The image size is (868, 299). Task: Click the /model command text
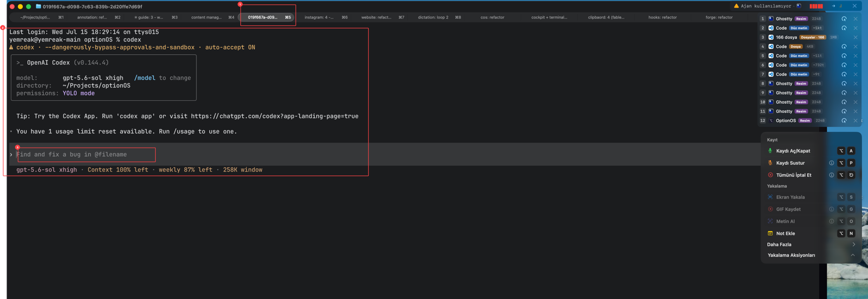(x=144, y=78)
